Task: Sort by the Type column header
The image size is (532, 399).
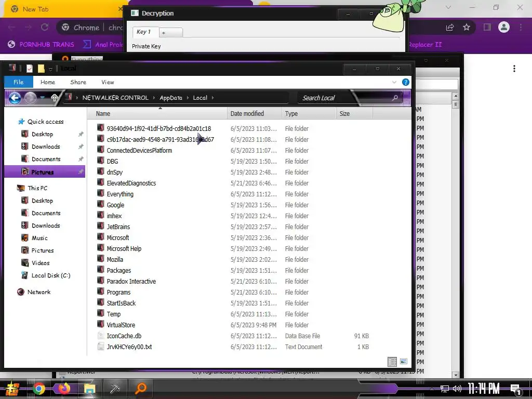Action: click(309, 114)
